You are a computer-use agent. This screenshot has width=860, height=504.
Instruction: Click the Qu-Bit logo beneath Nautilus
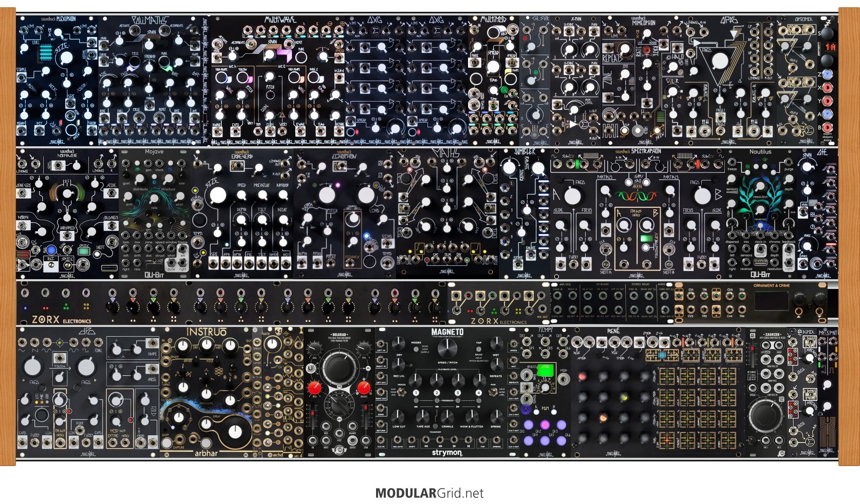click(x=760, y=274)
